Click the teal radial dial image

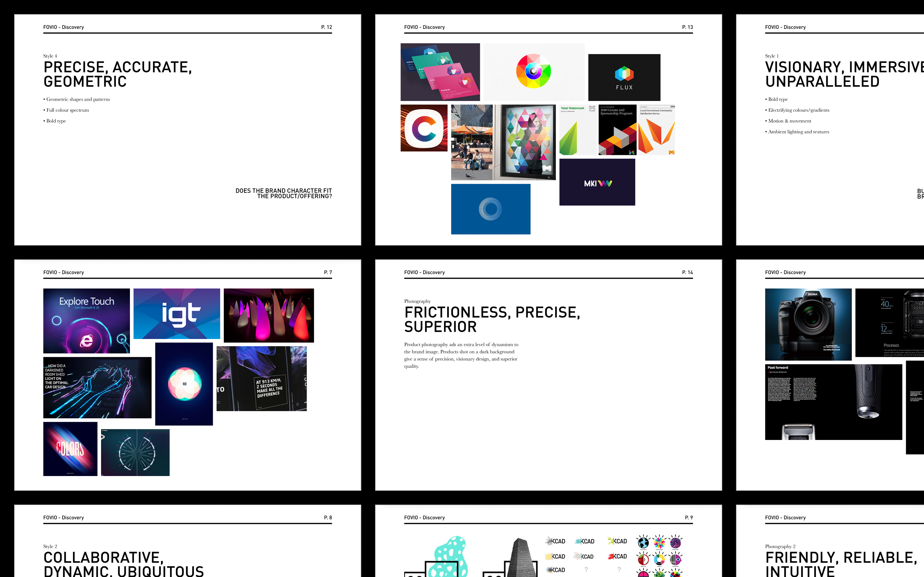pyautogui.click(x=135, y=453)
